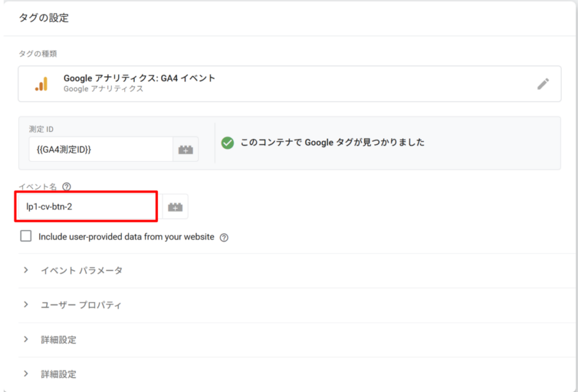Click the 'Include user-provided data from your website' label

click(126, 237)
